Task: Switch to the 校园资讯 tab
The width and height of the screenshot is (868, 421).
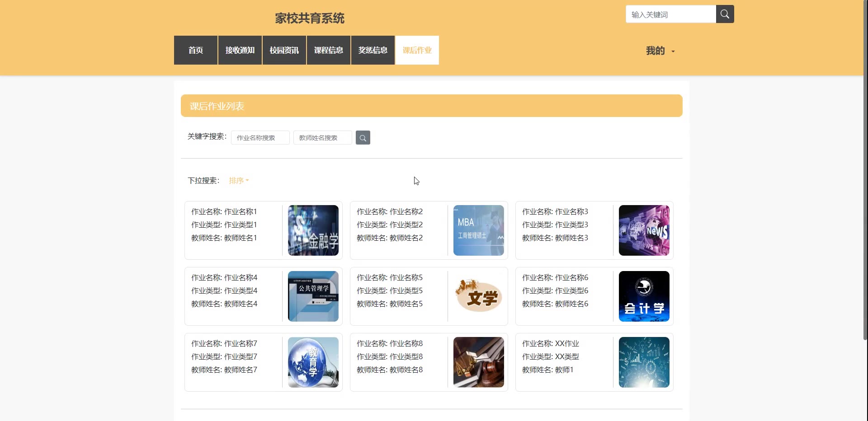Action: pos(284,50)
